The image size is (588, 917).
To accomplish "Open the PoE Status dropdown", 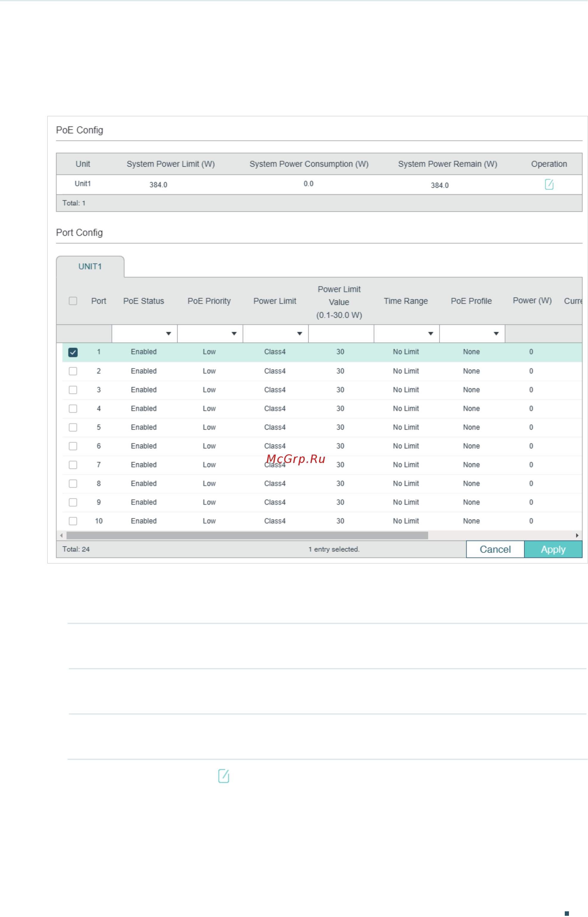I will (x=144, y=334).
